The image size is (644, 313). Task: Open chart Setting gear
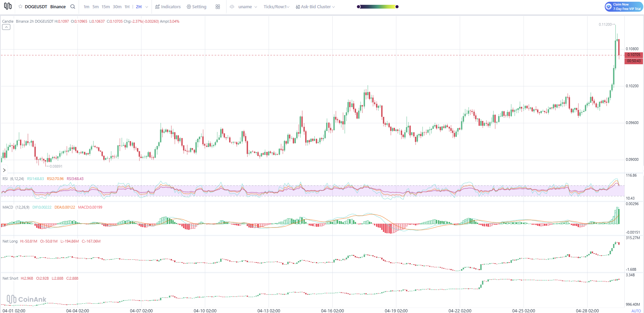click(196, 7)
